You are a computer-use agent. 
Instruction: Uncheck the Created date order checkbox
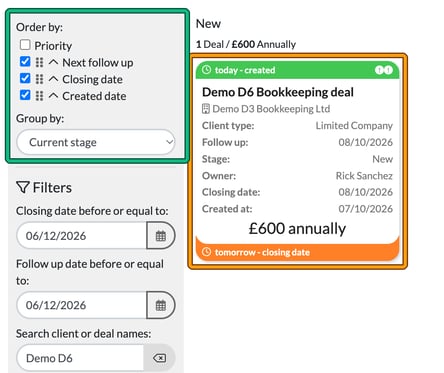pyautogui.click(x=25, y=95)
